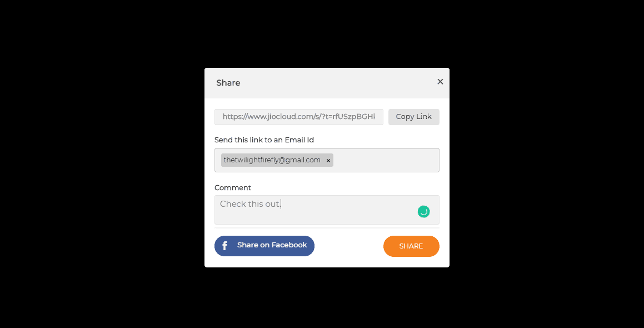Click the white space between Facebook and SHARE buttons
The height and width of the screenshot is (328, 644).
349,246
